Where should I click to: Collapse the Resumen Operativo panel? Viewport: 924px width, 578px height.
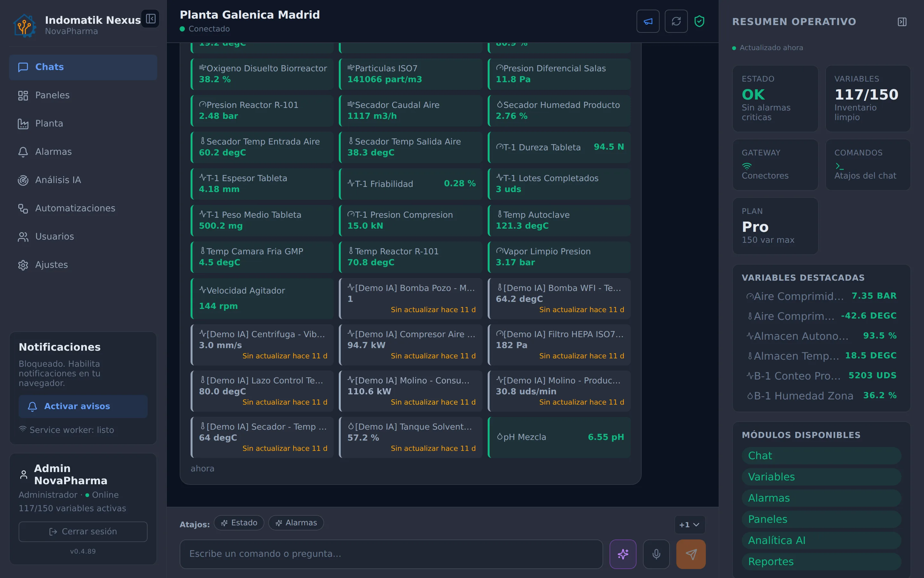pos(902,22)
